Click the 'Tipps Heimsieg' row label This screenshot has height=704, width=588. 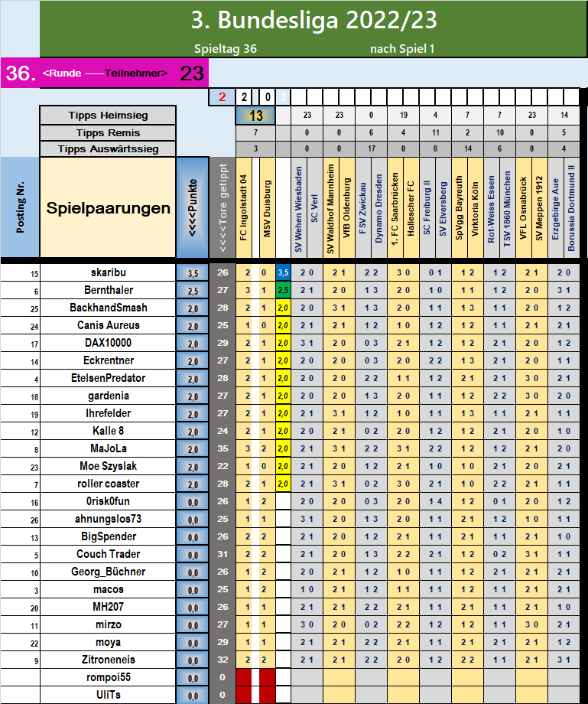108,116
